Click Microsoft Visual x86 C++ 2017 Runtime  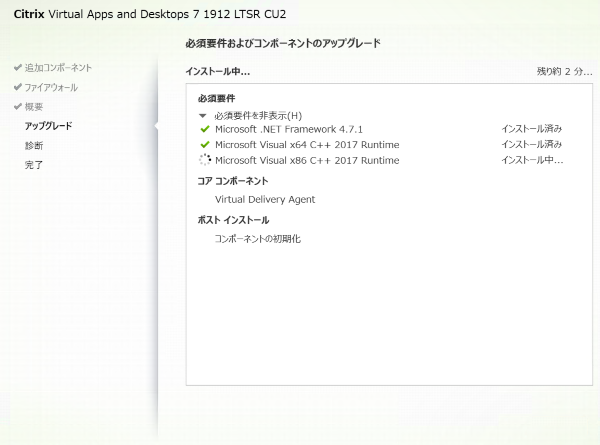[307, 160]
